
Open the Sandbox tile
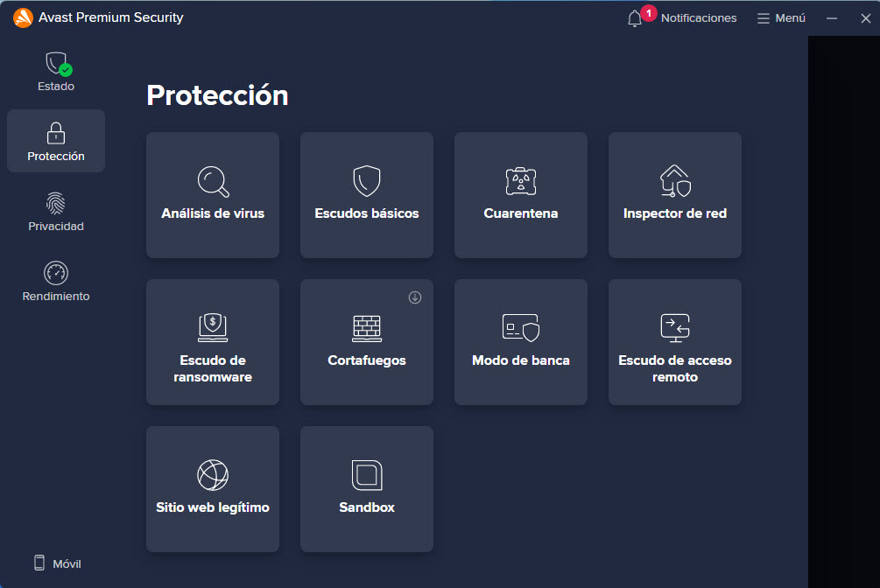pos(367,489)
